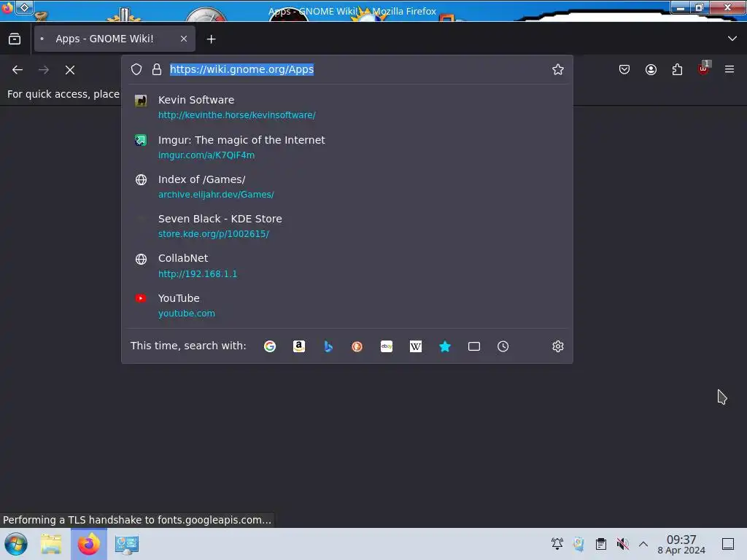
Task: Show site security padlock info
Action: pyautogui.click(x=157, y=69)
